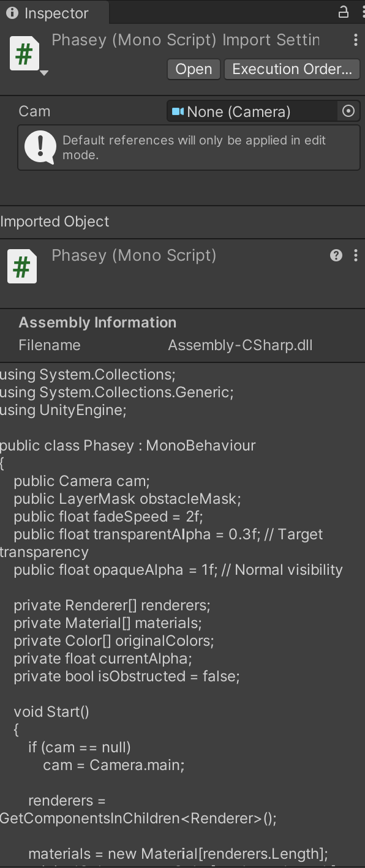
Task: Click the Imported Object header
Action: [x=55, y=222]
